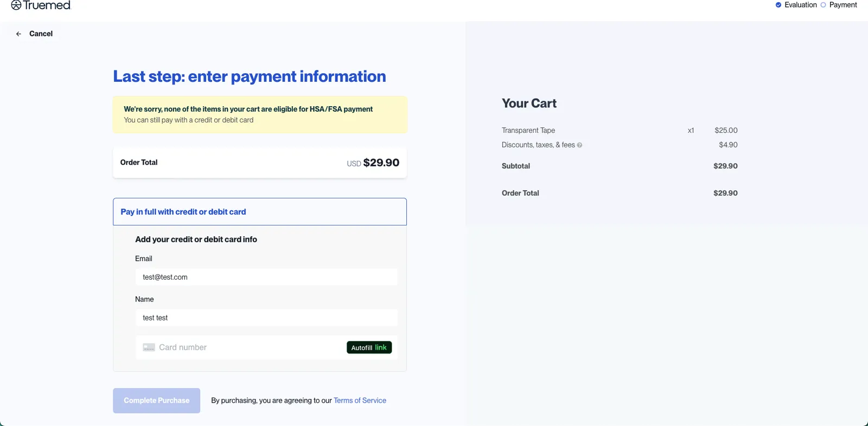Select Pay in full with credit or debit card
The width and height of the screenshot is (868, 426).
pos(260,212)
